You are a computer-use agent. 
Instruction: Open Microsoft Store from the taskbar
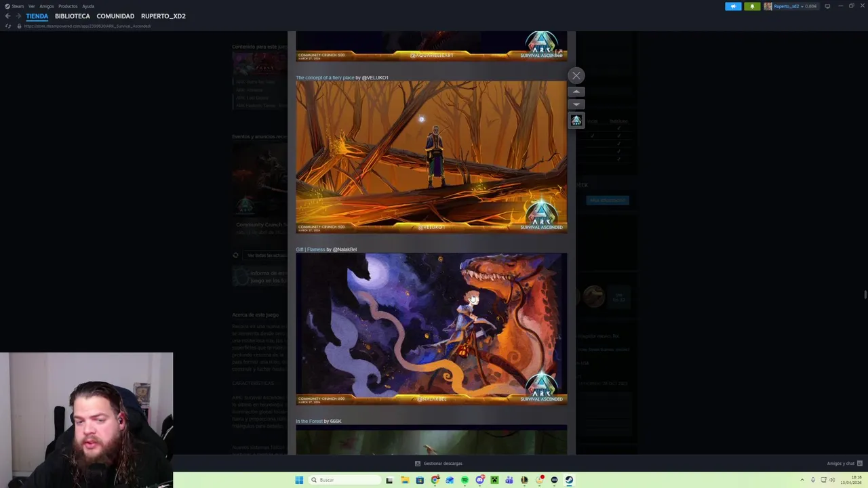(x=420, y=480)
